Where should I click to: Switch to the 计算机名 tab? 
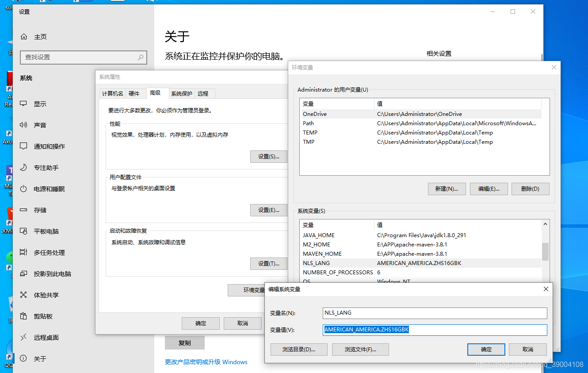tap(112, 93)
